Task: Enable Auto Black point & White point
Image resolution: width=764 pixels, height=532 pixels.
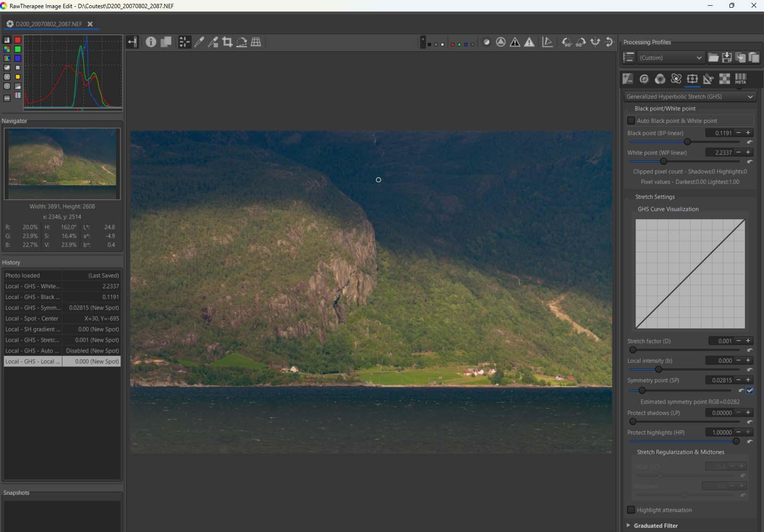Action: pyautogui.click(x=631, y=121)
